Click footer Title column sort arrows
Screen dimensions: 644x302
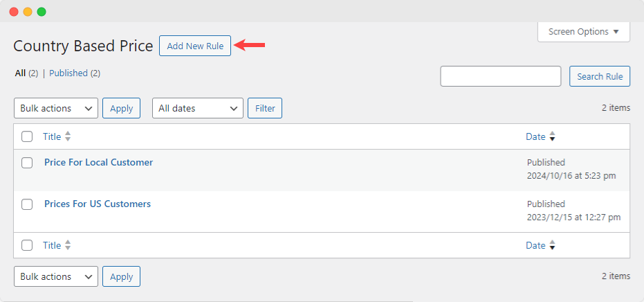(x=68, y=245)
